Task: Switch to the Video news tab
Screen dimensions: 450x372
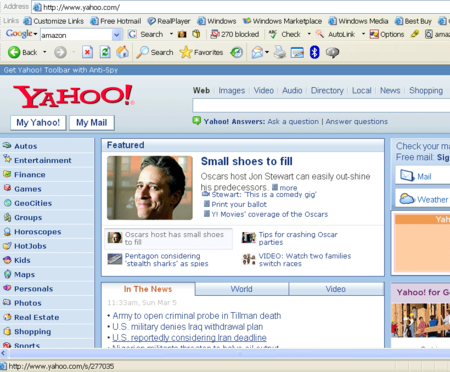Action: (336, 289)
